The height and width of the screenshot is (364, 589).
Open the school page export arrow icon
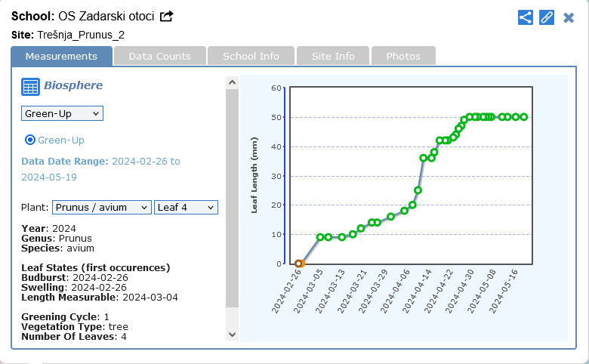pyautogui.click(x=167, y=16)
